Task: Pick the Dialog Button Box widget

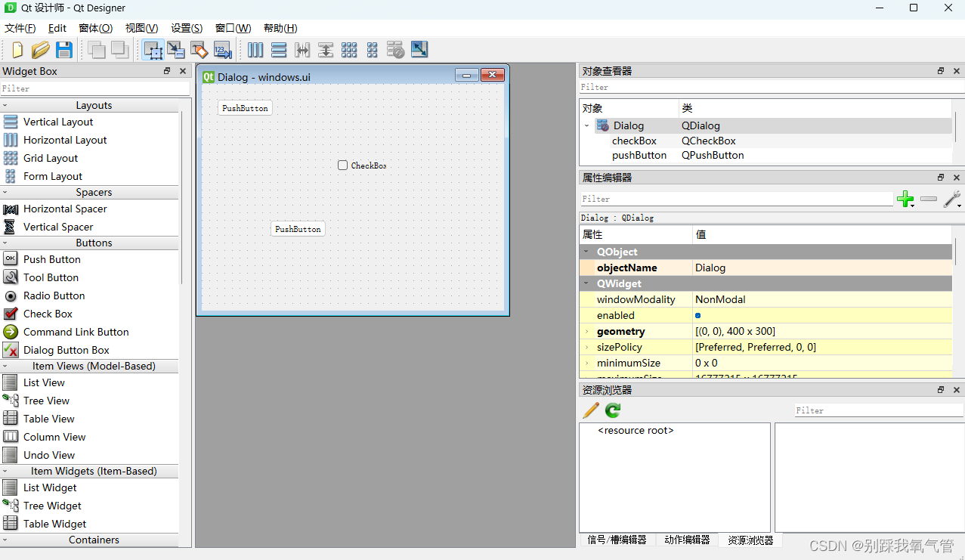Action: [66, 350]
